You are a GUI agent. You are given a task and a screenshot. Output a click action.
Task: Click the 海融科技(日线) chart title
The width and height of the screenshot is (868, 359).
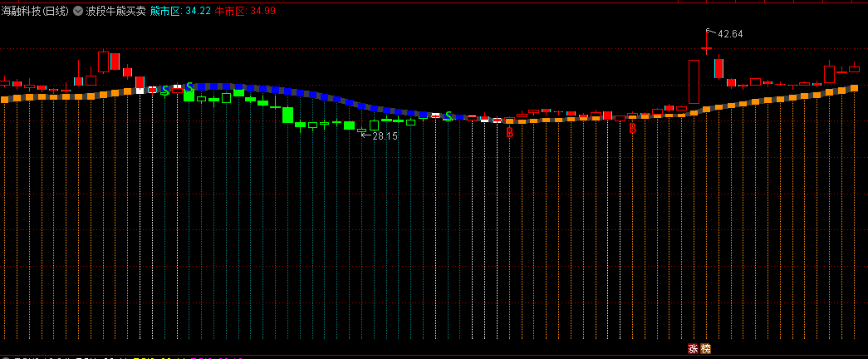tap(35, 11)
